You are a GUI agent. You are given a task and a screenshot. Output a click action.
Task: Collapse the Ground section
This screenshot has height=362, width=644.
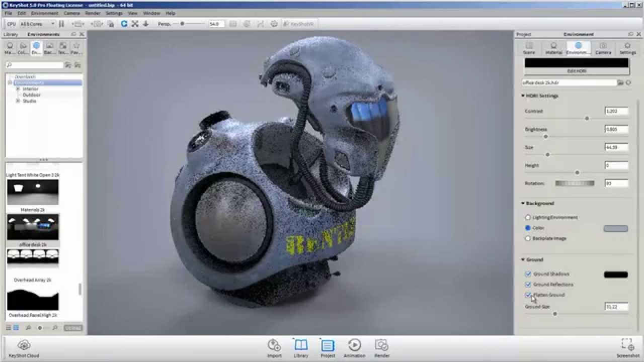pyautogui.click(x=523, y=260)
